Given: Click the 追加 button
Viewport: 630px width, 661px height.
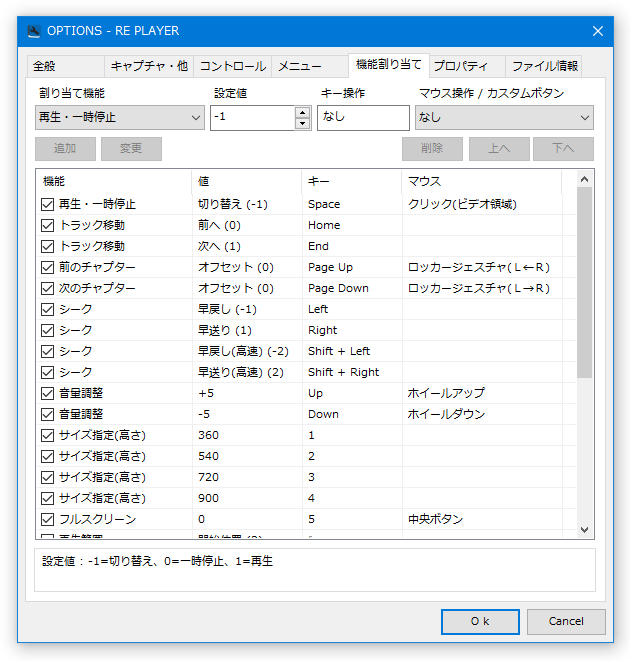Looking at the screenshot, I should pos(65,149).
